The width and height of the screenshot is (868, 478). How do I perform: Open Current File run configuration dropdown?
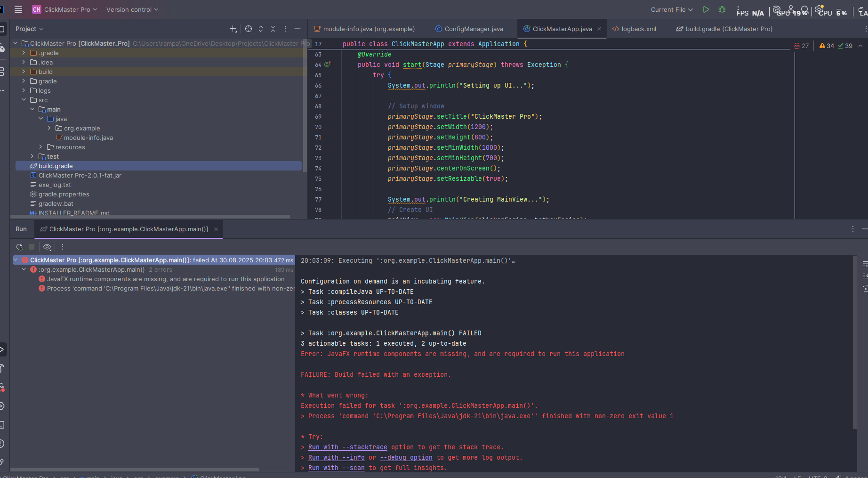[x=672, y=9]
